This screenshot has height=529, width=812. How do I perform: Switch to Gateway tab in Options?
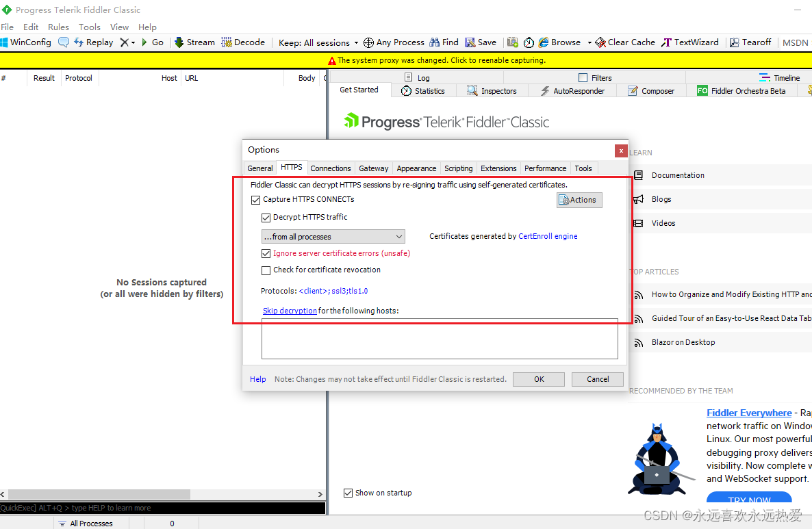[x=373, y=168]
